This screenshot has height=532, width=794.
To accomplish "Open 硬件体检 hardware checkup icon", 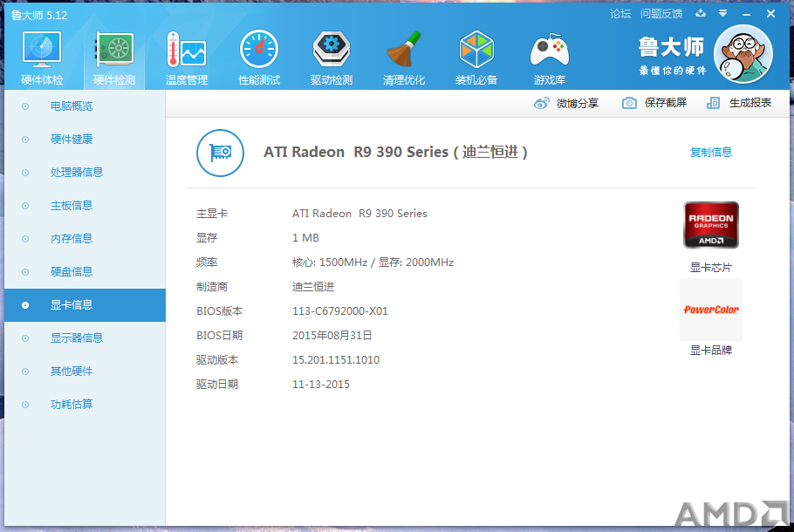I will [42, 50].
